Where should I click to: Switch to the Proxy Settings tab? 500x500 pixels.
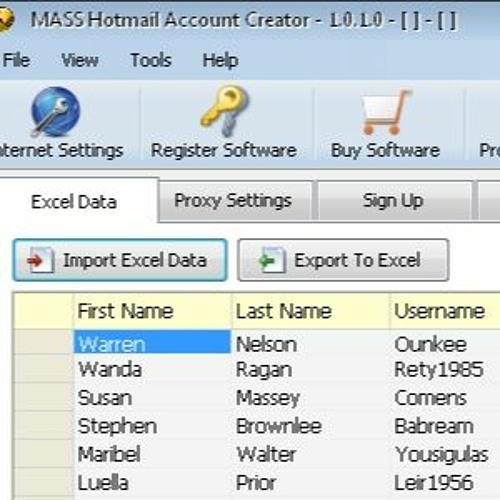click(x=236, y=201)
